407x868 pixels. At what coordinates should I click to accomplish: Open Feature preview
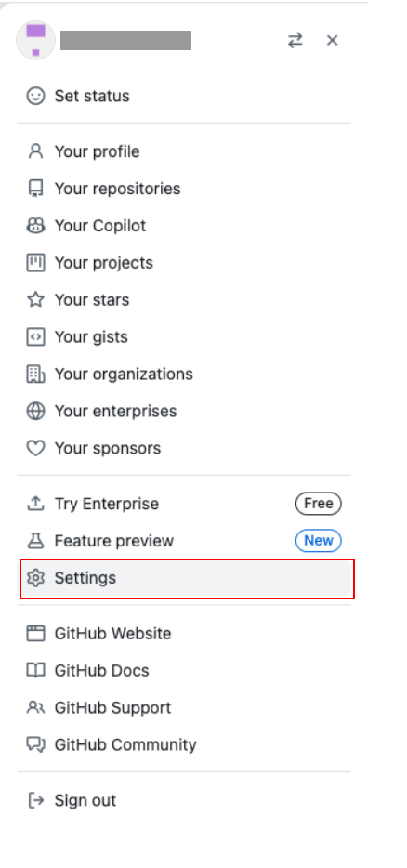coord(186,541)
